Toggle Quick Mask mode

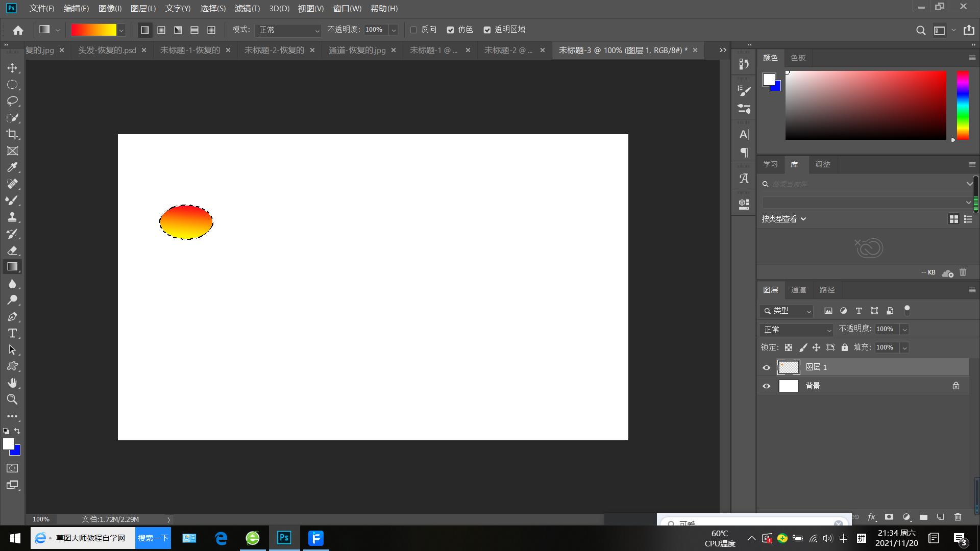click(x=12, y=468)
